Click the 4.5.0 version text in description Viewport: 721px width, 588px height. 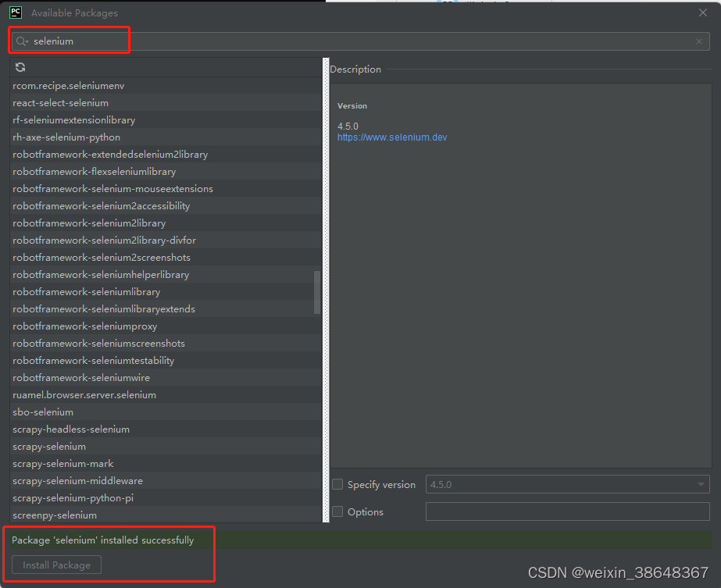click(x=348, y=126)
